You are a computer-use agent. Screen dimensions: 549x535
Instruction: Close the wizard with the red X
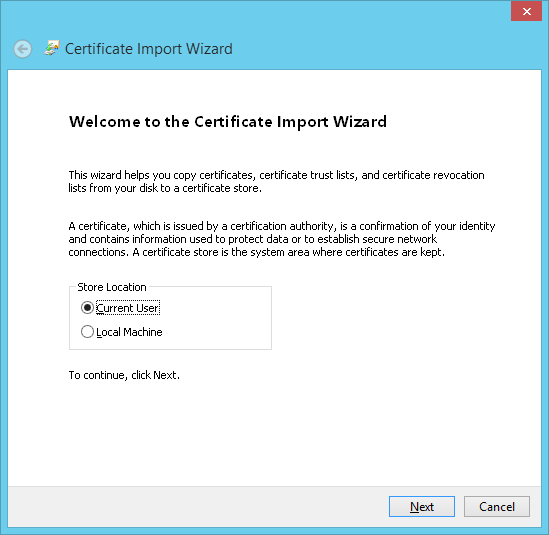[x=526, y=12]
